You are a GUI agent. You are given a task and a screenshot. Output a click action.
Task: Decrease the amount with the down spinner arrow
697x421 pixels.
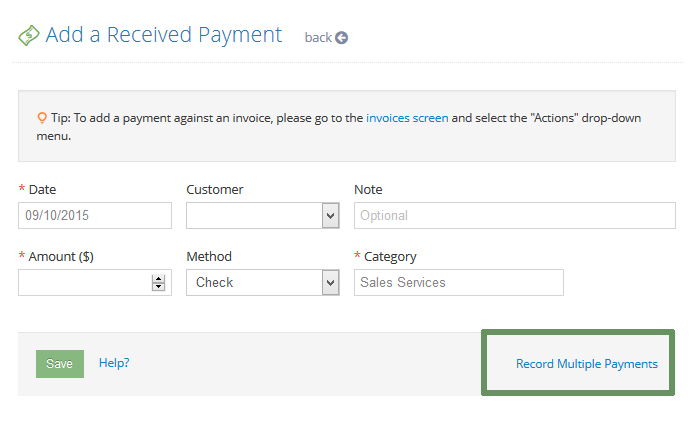158,286
